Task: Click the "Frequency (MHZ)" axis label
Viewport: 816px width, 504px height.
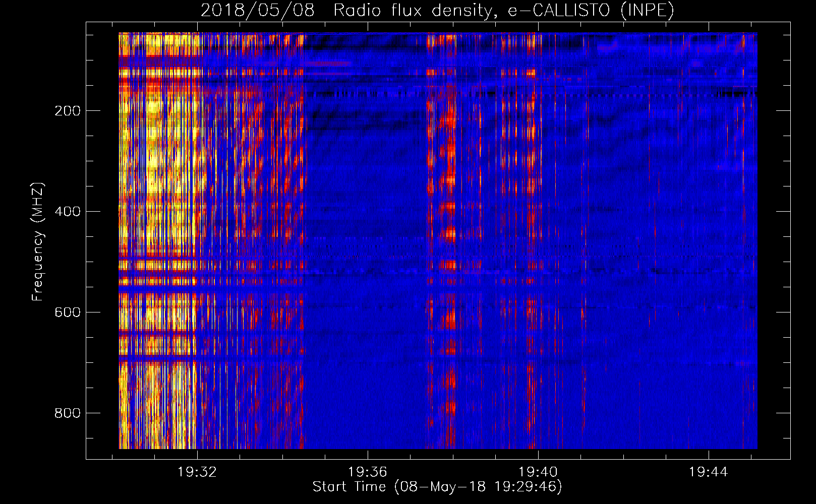Action: (38, 242)
